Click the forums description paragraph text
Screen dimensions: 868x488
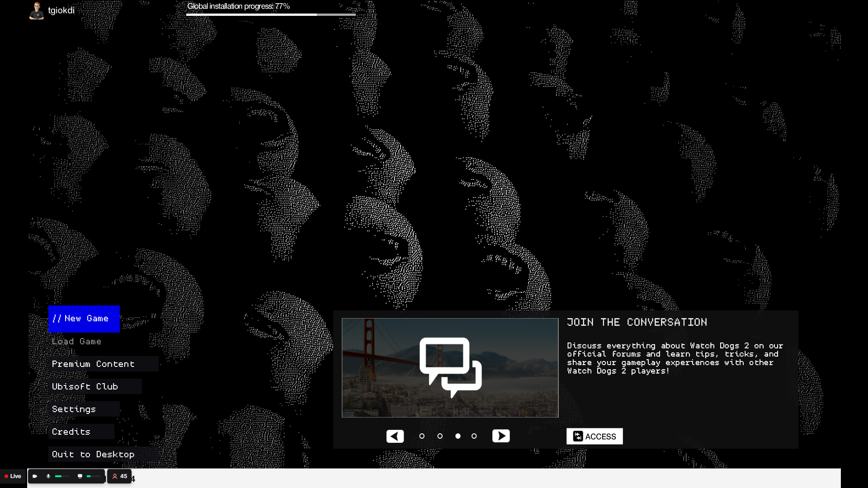point(675,358)
